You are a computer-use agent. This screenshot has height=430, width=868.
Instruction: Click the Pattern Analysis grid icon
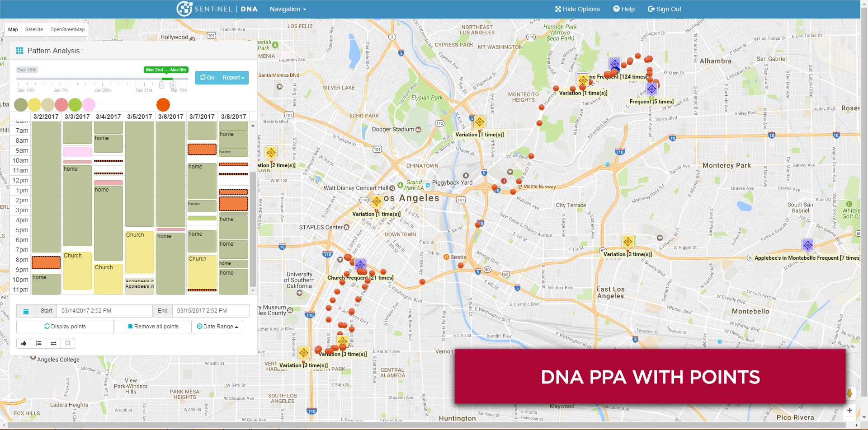pyautogui.click(x=19, y=51)
